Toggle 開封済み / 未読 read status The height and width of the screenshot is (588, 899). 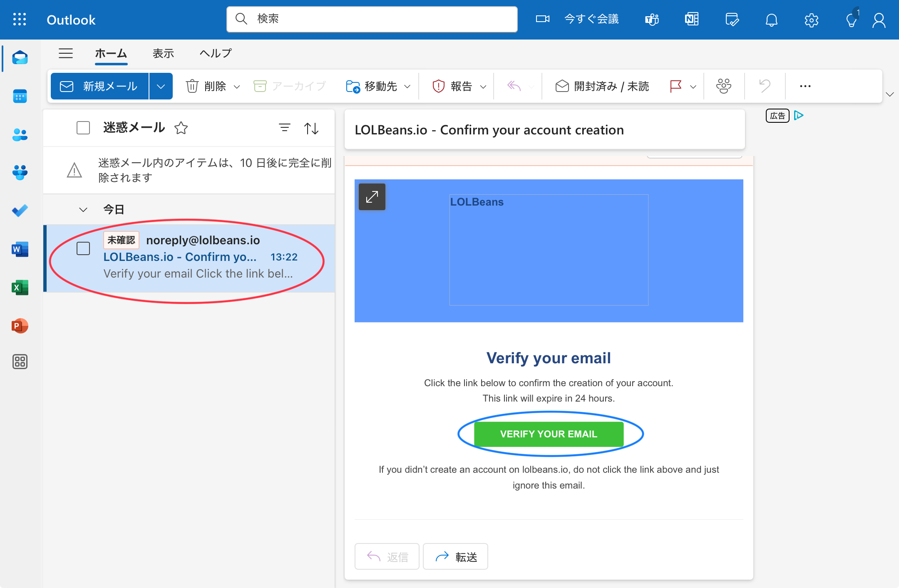pyautogui.click(x=602, y=86)
